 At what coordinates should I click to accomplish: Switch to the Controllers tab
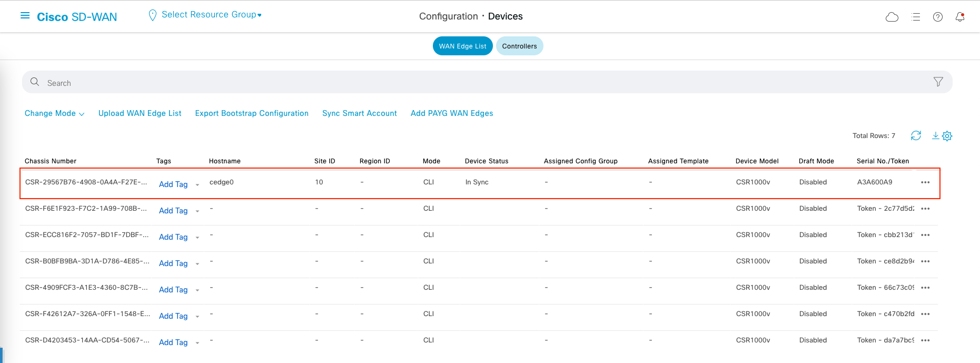(519, 46)
